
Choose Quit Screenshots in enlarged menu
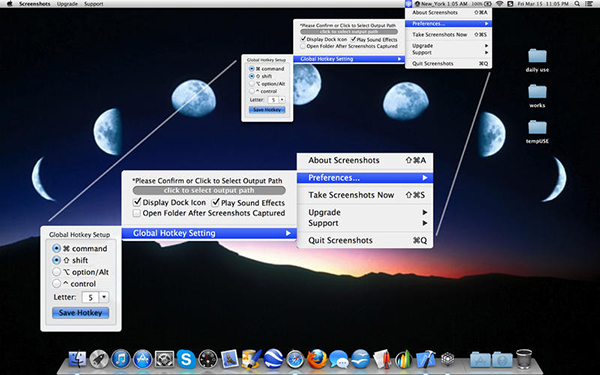365,240
